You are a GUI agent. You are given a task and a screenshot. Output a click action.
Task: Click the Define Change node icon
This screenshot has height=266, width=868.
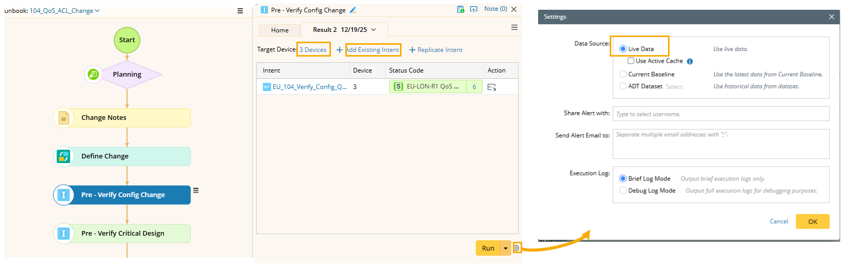[x=63, y=156]
